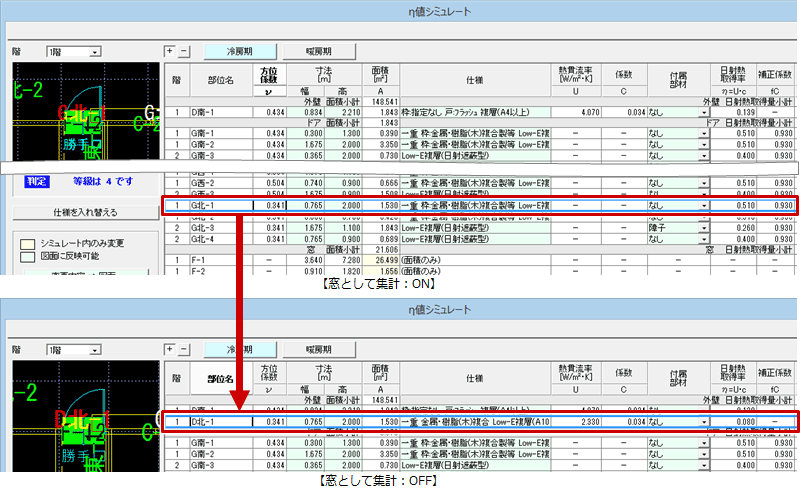The width and height of the screenshot is (802, 496).
Task: Click the 方位係数 column header in upper window
Action: pyautogui.click(x=269, y=75)
